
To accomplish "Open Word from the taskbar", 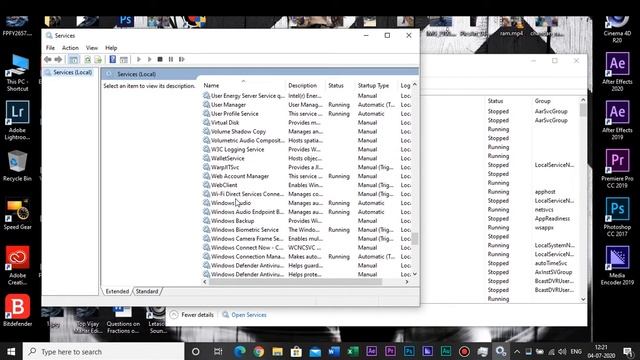I will [334, 351].
